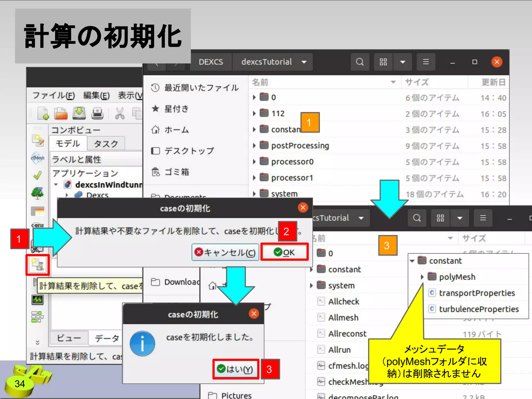
Task: Close the case initialized info dialog
Action: pos(254,314)
